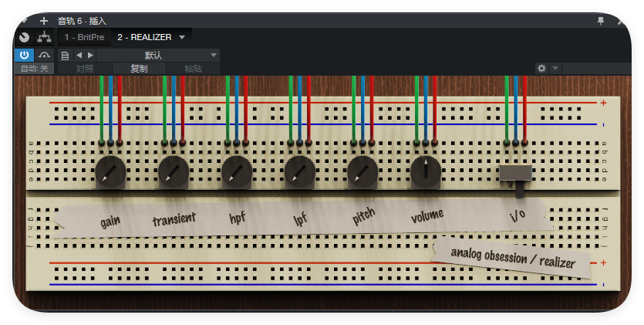Expand the arrow next to the gear
644x325 pixels.
[x=555, y=68]
